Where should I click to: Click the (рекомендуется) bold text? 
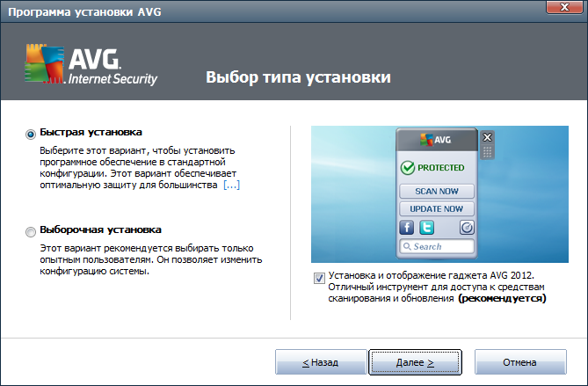pyautogui.click(x=502, y=299)
